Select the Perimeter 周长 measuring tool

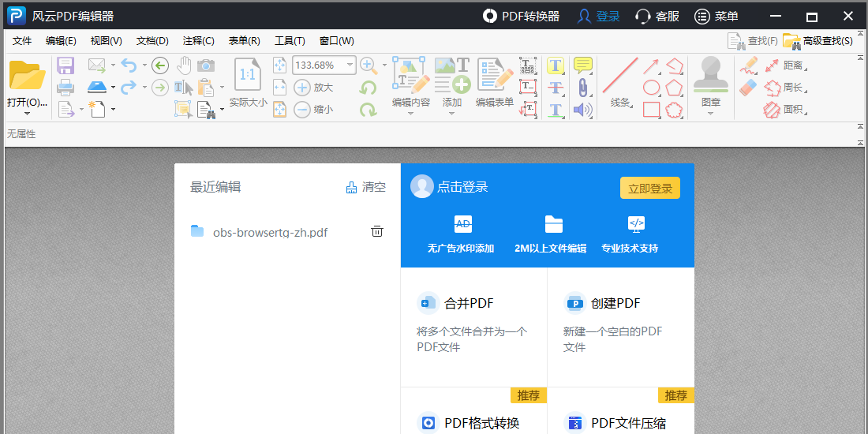click(x=785, y=88)
